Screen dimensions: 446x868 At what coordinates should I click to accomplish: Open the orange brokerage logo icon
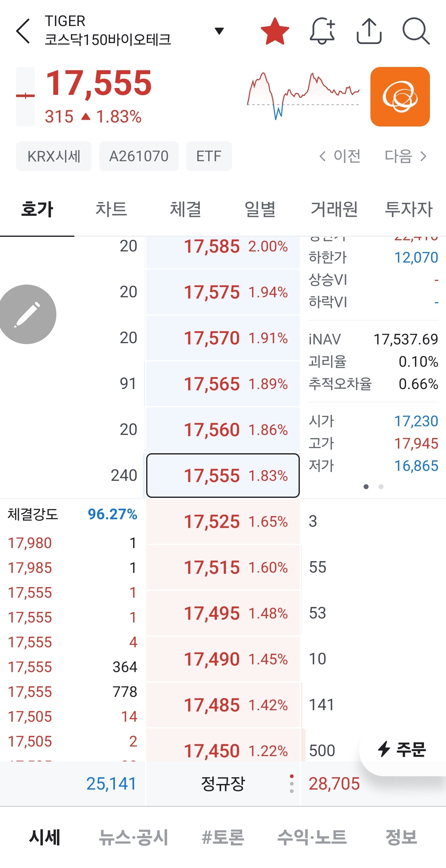point(400,97)
